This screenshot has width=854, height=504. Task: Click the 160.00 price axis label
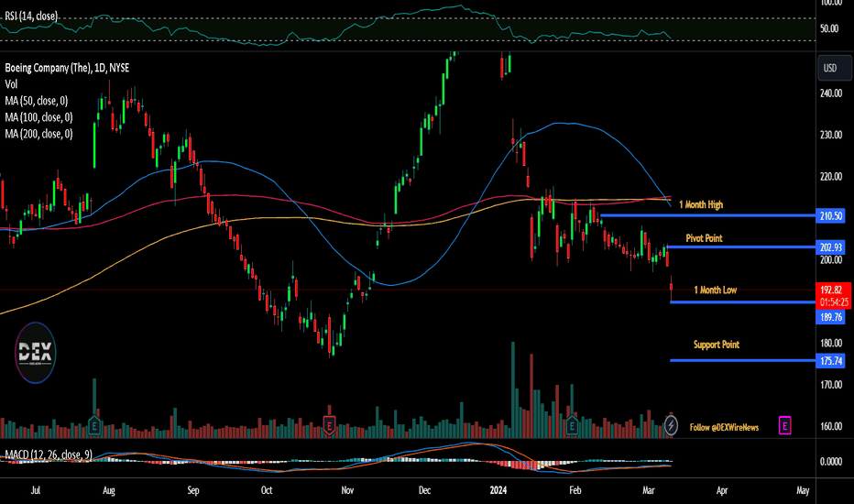coord(831,426)
